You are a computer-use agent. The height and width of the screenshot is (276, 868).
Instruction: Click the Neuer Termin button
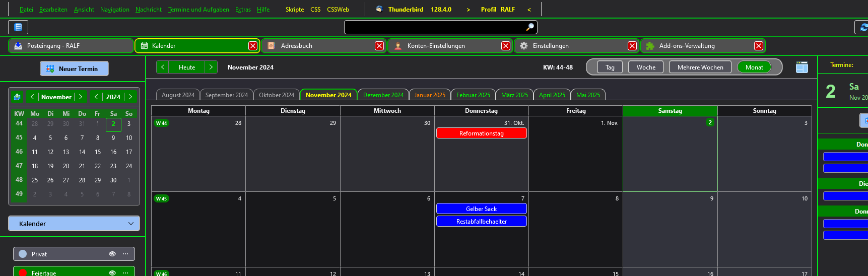pos(74,68)
